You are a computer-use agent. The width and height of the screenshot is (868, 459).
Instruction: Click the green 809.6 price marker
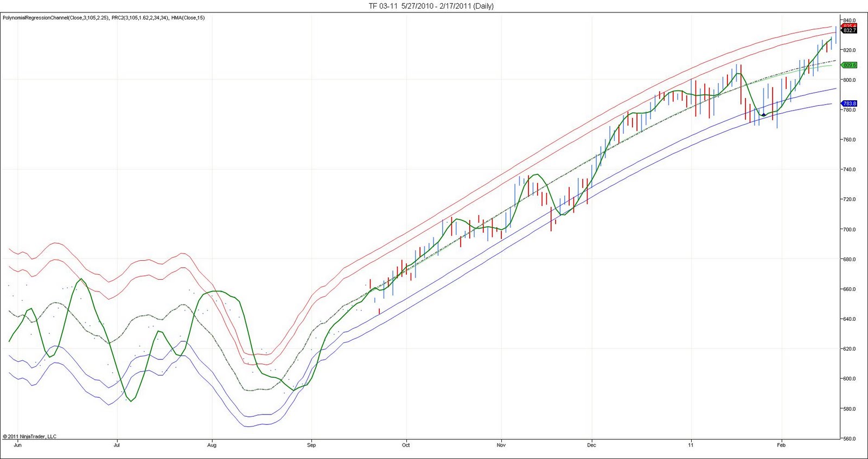pos(849,65)
